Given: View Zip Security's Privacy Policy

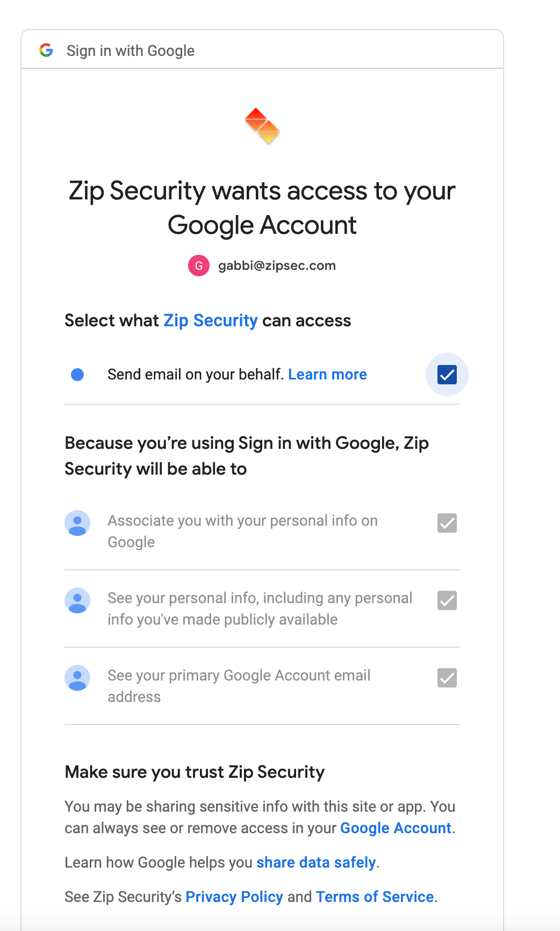Looking at the screenshot, I should tap(234, 897).
